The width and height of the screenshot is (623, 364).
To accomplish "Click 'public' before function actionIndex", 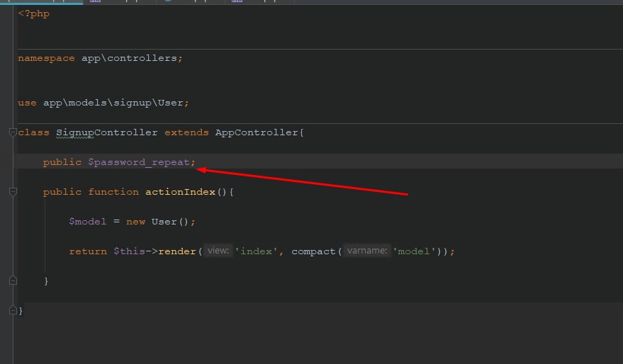I will coord(62,192).
